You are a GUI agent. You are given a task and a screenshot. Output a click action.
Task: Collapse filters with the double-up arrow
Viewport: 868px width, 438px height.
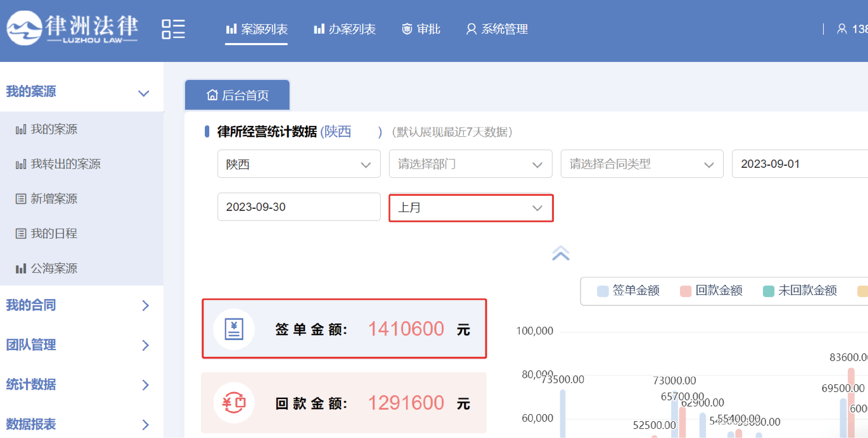pyautogui.click(x=561, y=253)
